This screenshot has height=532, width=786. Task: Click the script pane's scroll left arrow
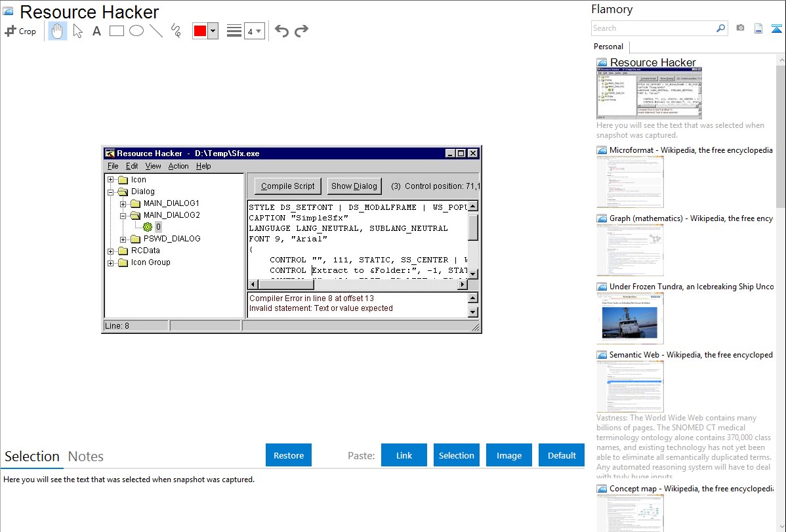click(253, 285)
